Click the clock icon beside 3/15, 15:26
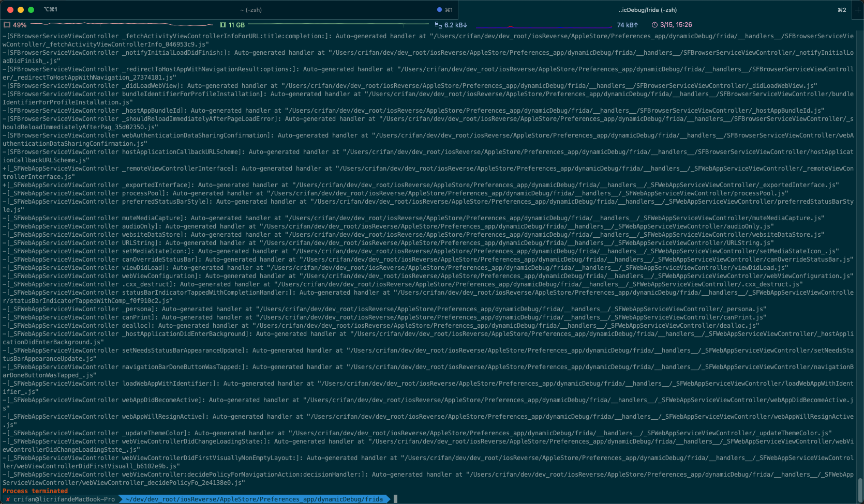Screen dimensions: 864x504 (x=654, y=25)
